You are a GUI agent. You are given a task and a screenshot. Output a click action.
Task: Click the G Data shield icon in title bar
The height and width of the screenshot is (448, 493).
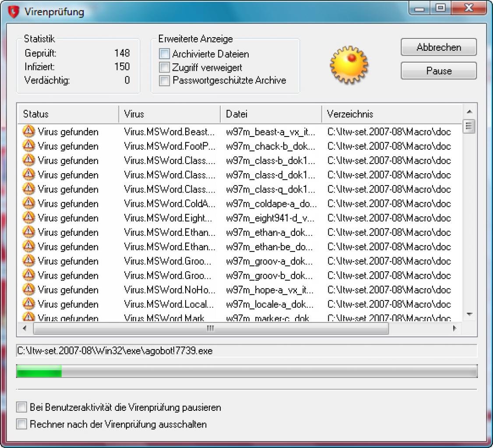14,12
